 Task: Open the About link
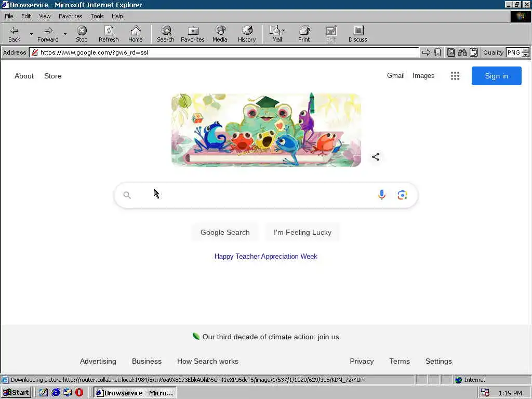pyautogui.click(x=24, y=76)
